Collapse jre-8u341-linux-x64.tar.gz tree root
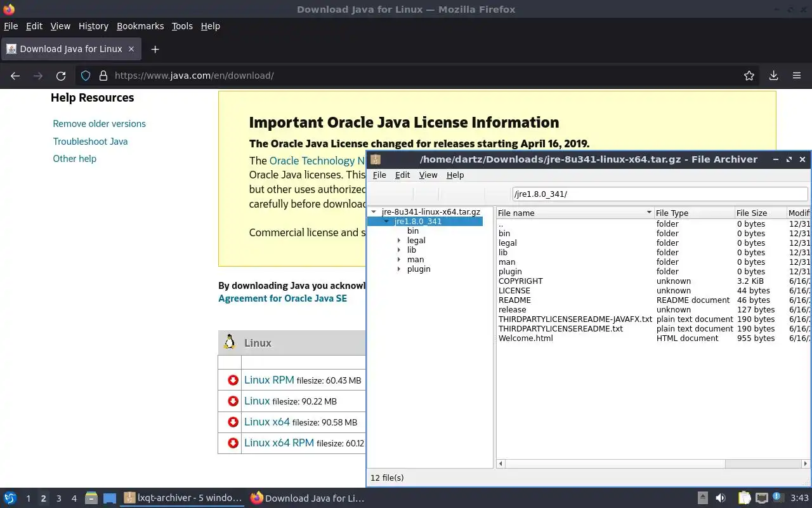812x508 pixels. point(374,212)
